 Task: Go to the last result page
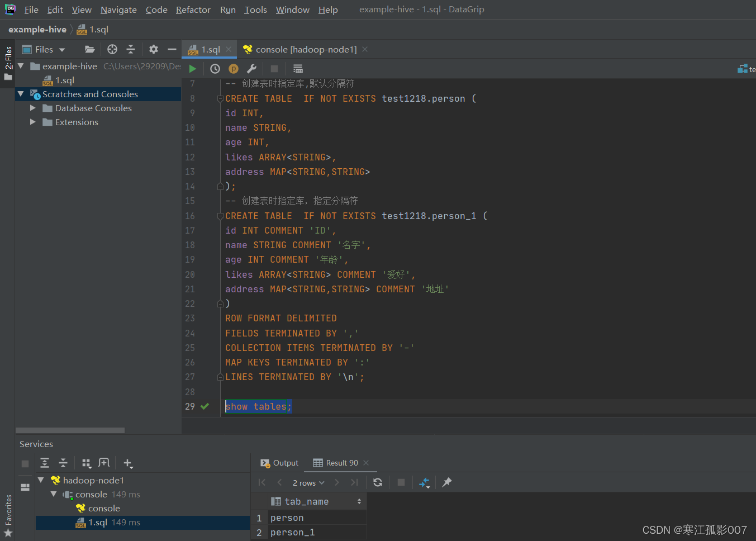coord(354,482)
